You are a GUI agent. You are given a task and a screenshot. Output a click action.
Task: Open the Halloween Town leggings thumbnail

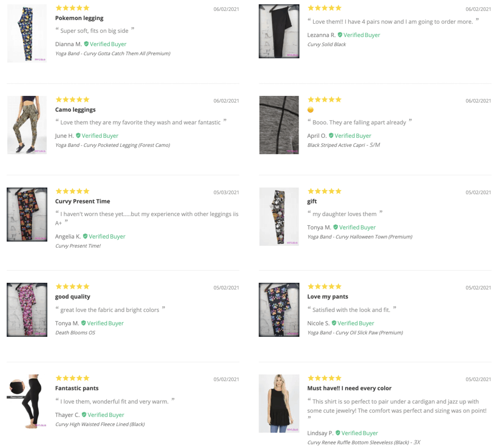point(279,217)
